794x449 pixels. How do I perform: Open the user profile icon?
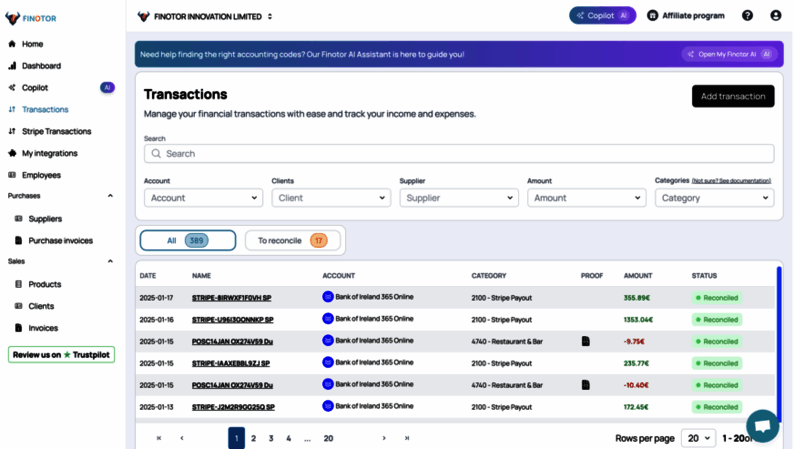pyautogui.click(x=775, y=16)
